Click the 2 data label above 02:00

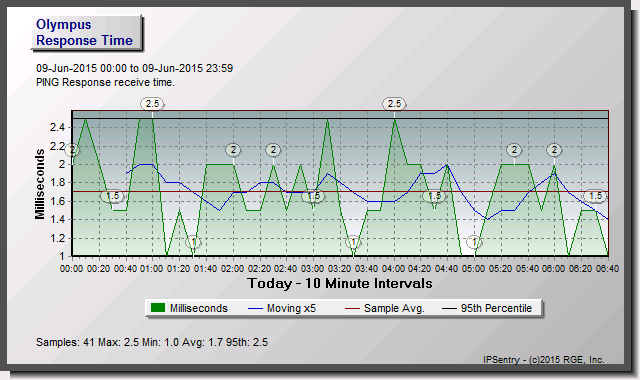pos(233,150)
